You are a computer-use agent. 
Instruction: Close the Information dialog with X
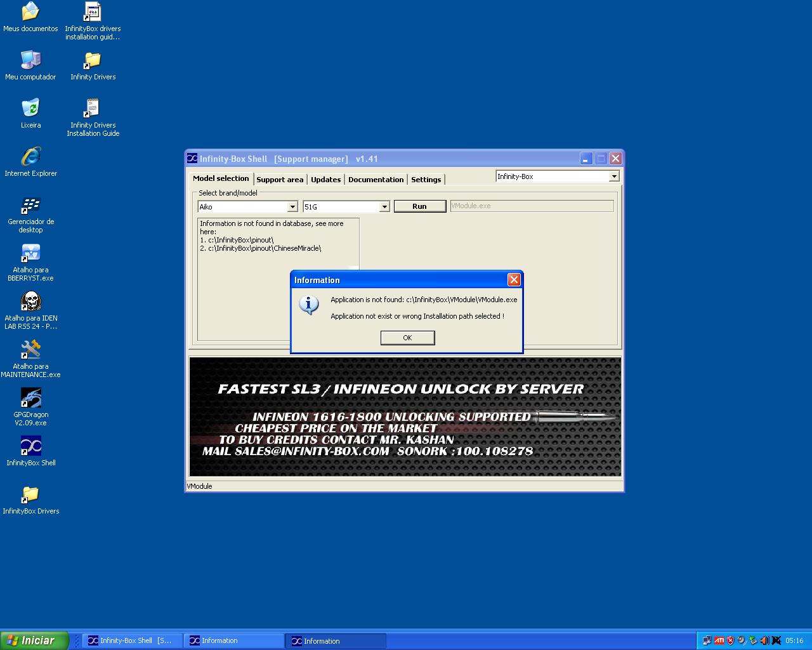tap(514, 280)
